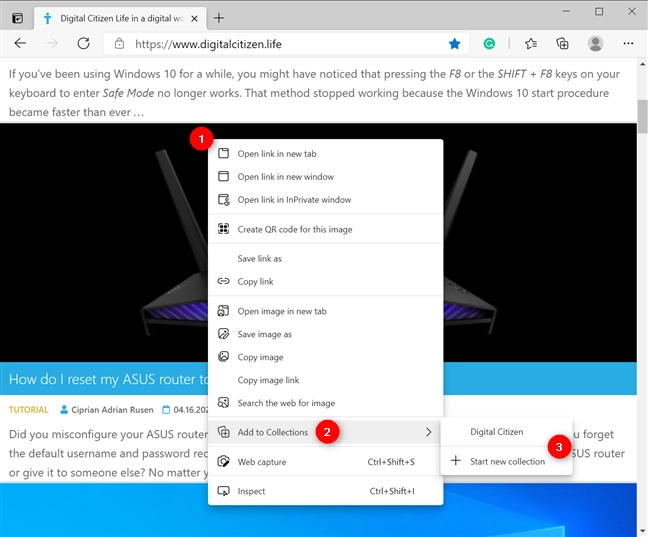This screenshot has width=648, height=537.
Task: Click the user profile avatar
Action: (x=596, y=43)
